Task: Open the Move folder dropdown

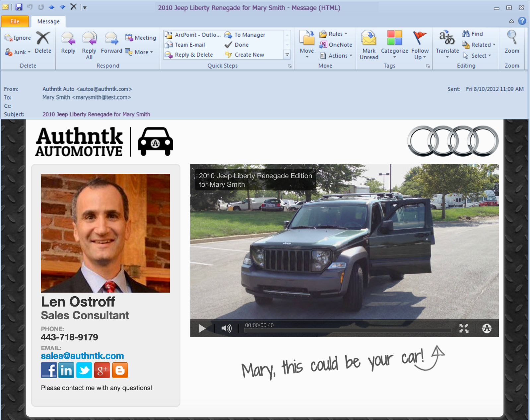Action: click(x=307, y=44)
